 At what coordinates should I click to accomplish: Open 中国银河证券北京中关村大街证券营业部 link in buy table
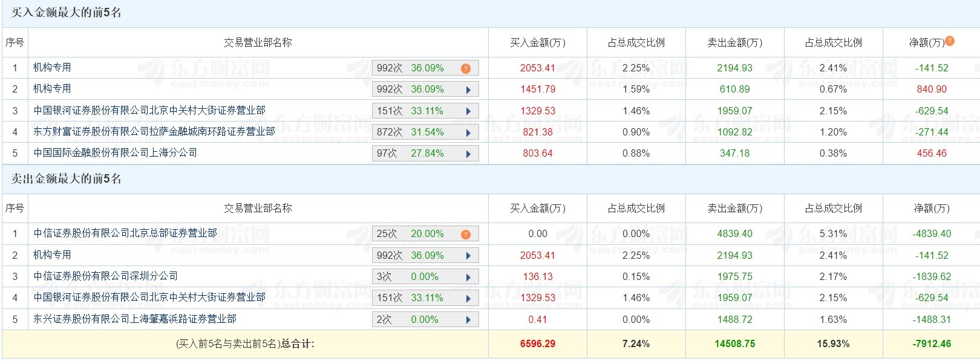[x=149, y=110]
